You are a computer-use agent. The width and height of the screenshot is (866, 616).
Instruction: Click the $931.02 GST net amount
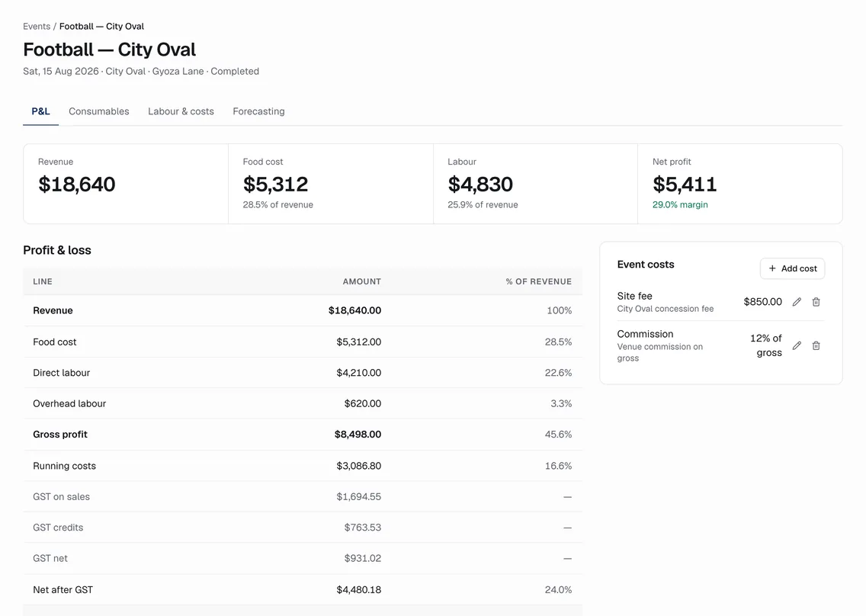click(x=363, y=559)
